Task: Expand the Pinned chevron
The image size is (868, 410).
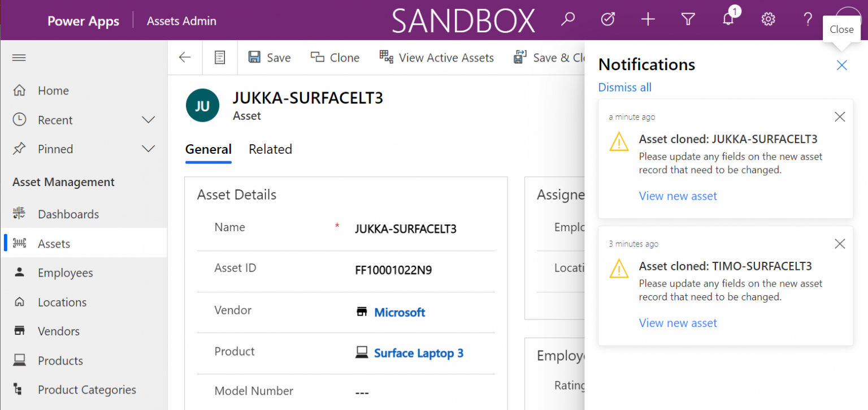Action: [x=149, y=149]
